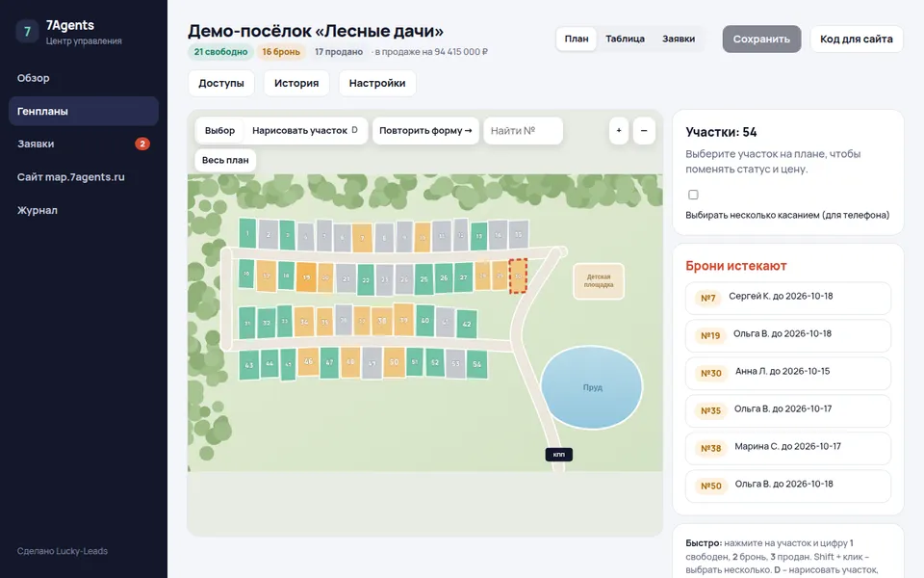Screen dimensions: 924x578
Task: Open expiring booking №50 Ольга В.
Action: pos(788,486)
